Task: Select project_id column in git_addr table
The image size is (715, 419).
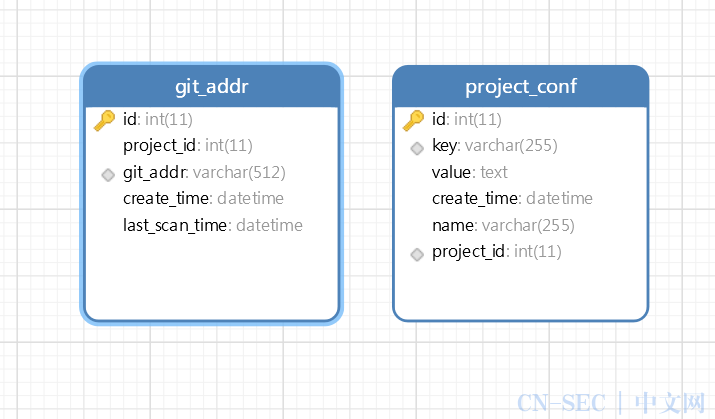Action: click(188, 146)
